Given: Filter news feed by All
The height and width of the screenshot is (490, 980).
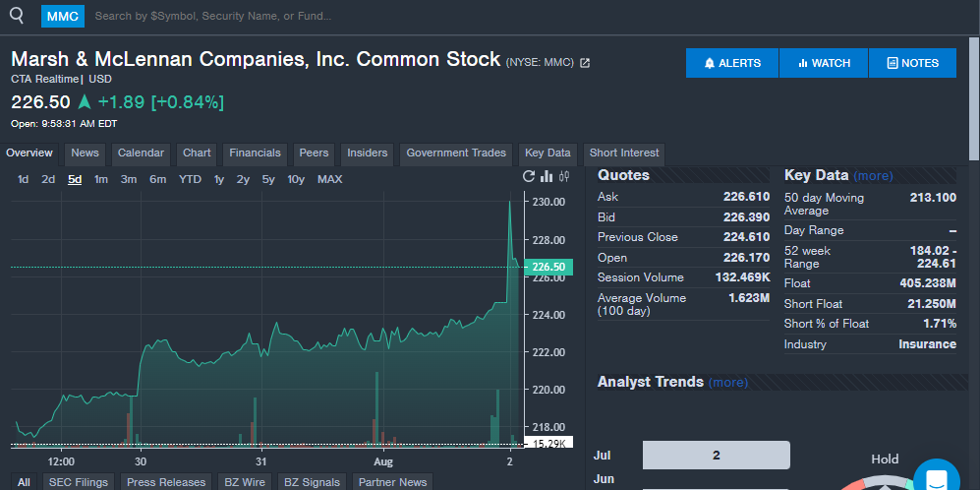Looking at the screenshot, I should point(24,482).
